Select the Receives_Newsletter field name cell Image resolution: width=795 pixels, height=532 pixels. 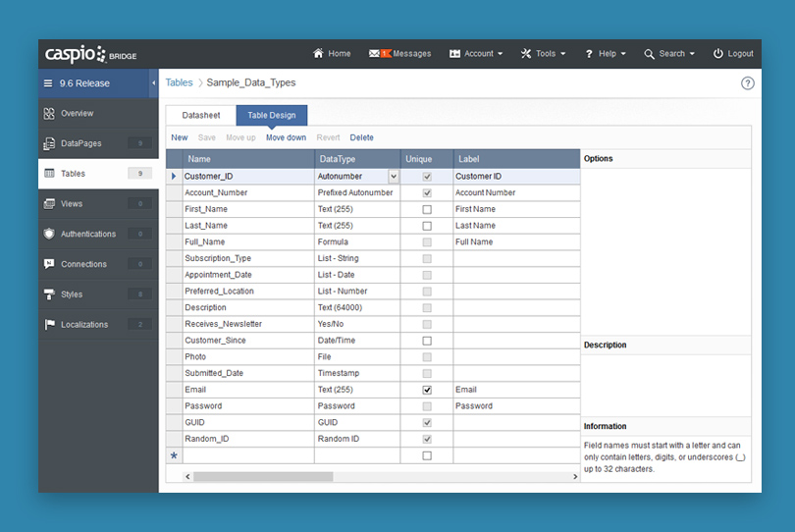click(248, 324)
